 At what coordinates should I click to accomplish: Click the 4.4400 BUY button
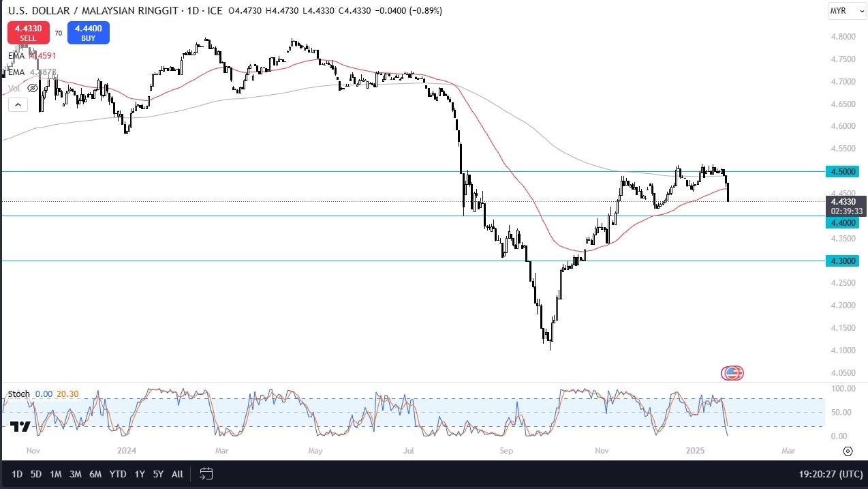pos(88,32)
